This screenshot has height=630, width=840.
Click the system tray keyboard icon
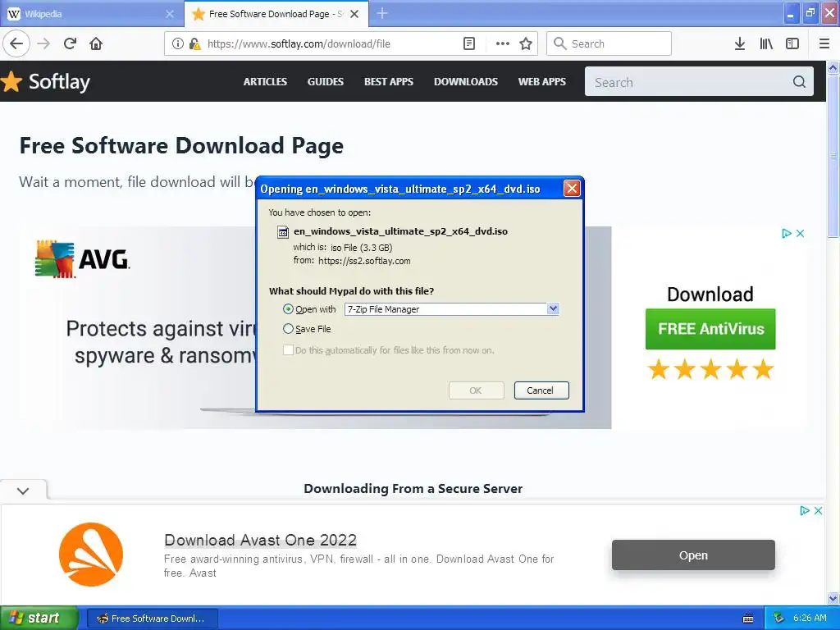748,619
